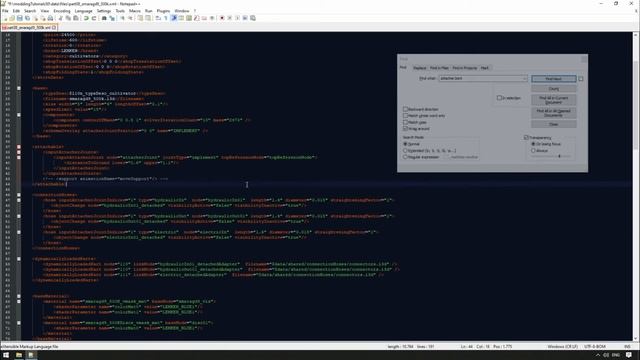Adjust the transparency slider handle
Screen dimensions: 640x360
559,156
